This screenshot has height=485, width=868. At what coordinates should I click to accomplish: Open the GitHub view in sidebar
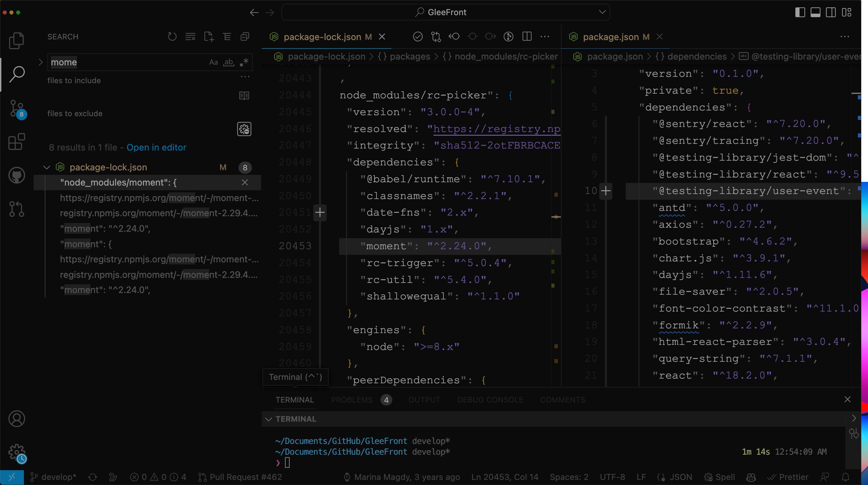click(16, 175)
